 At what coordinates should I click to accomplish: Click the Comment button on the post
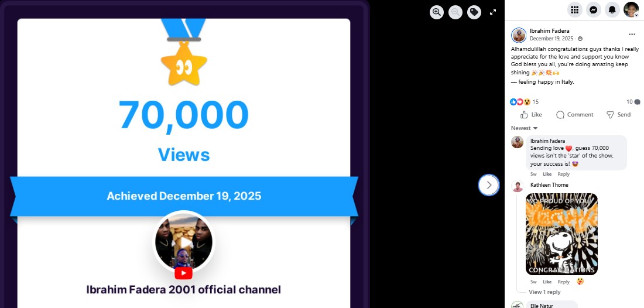[574, 115]
